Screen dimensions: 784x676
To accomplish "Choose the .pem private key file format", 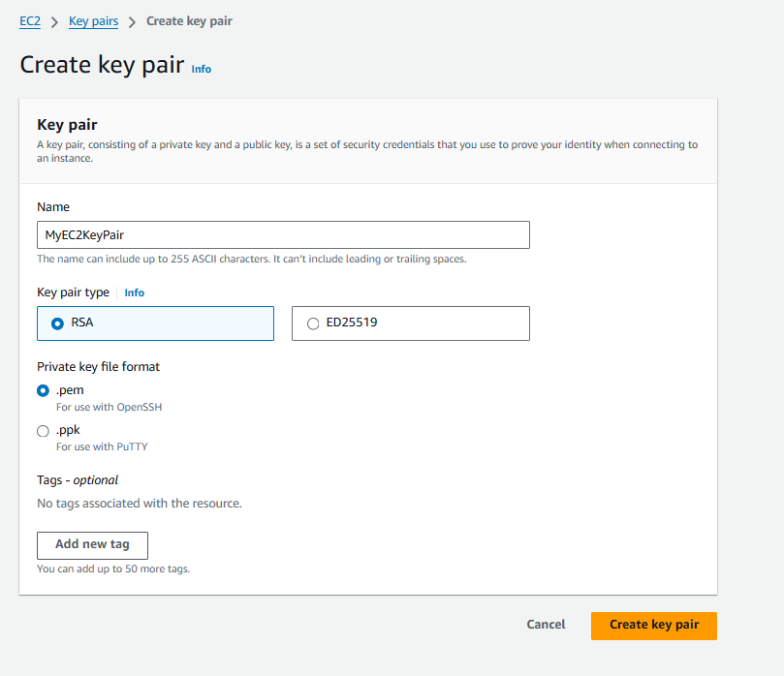I will 42,389.
